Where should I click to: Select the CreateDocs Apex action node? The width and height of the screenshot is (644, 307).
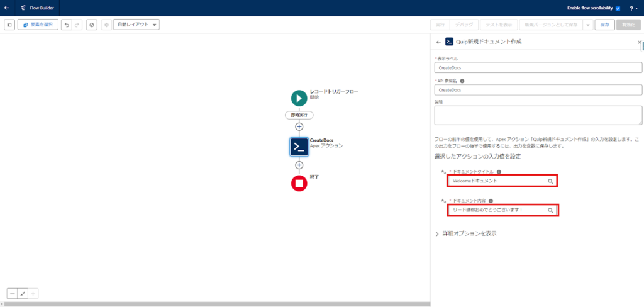point(299,146)
